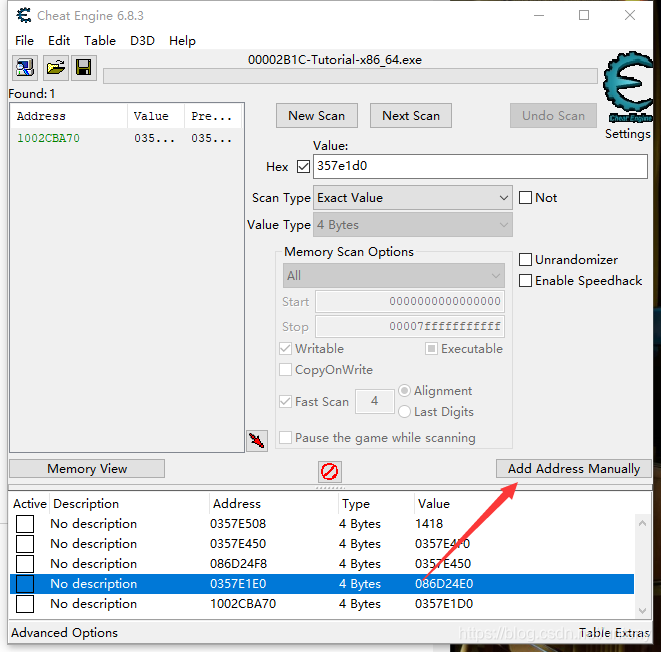Open the Value Type 4 Bytes dropdown
The image size is (661, 652).
click(413, 225)
